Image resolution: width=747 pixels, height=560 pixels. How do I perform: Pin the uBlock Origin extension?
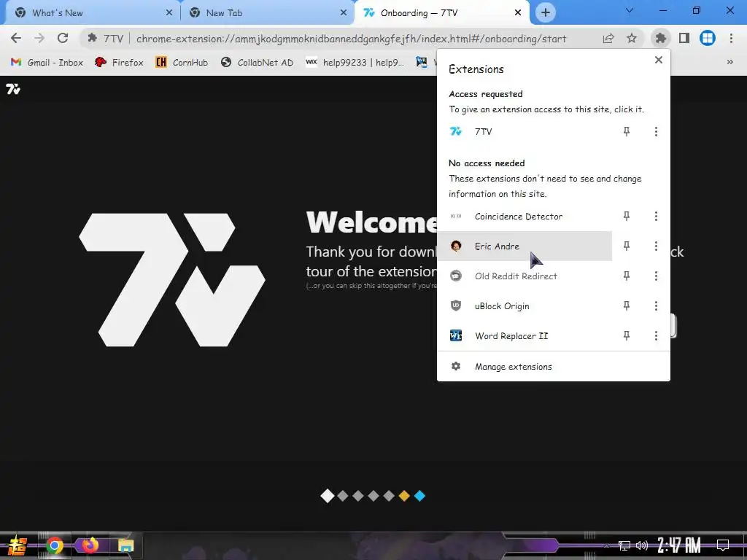click(627, 306)
